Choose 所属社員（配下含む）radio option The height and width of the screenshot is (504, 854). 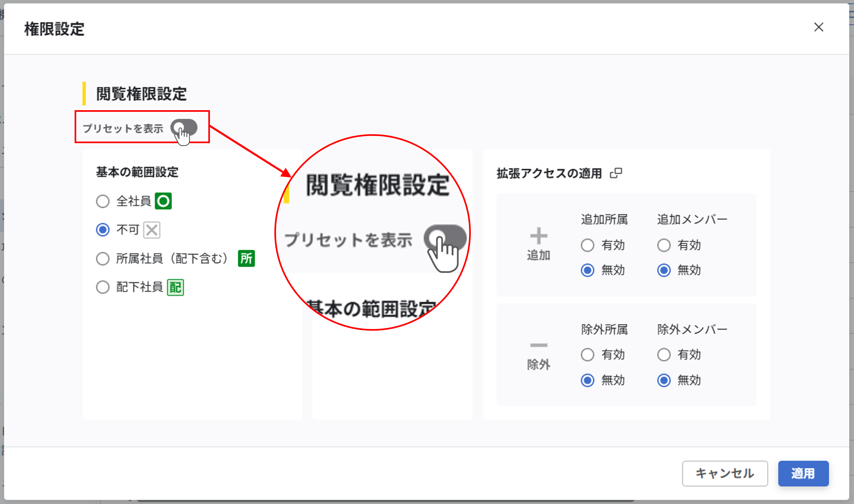(x=103, y=259)
